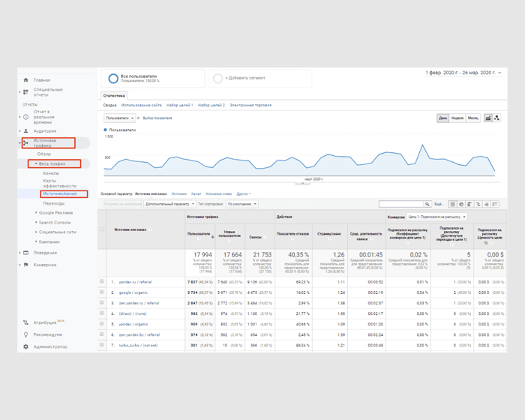Click the Конверсии flag icon
The width and height of the screenshot is (525, 420).
pos(25,265)
